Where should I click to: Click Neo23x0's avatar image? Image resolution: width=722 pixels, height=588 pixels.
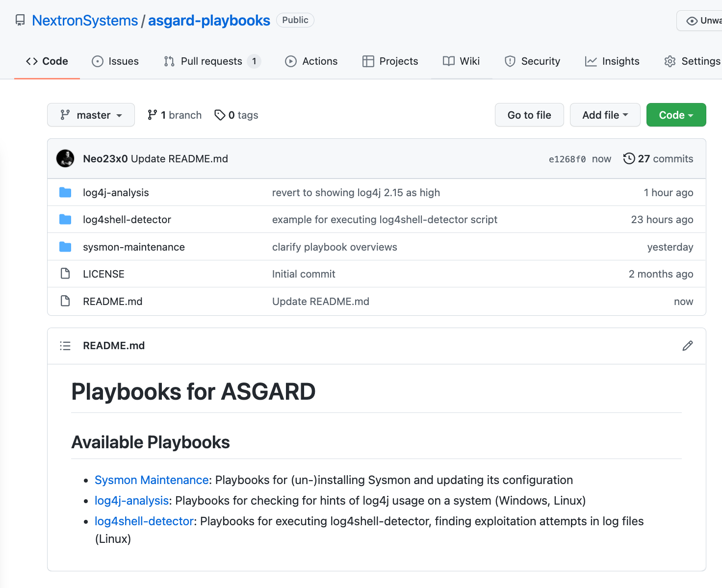[x=65, y=158]
